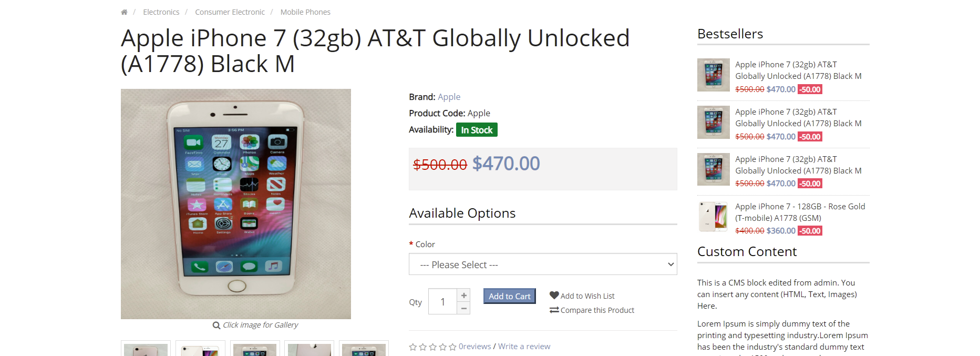Click the Add to Cart button

(509, 296)
